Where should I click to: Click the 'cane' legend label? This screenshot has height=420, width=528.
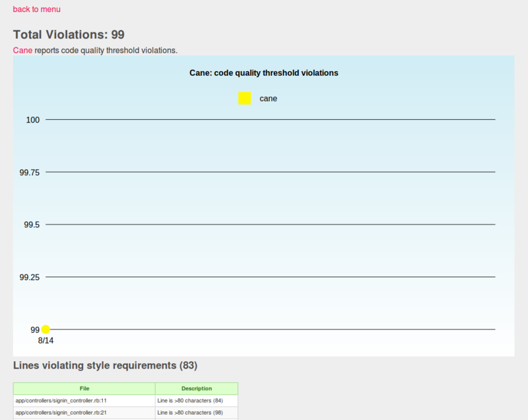(269, 98)
